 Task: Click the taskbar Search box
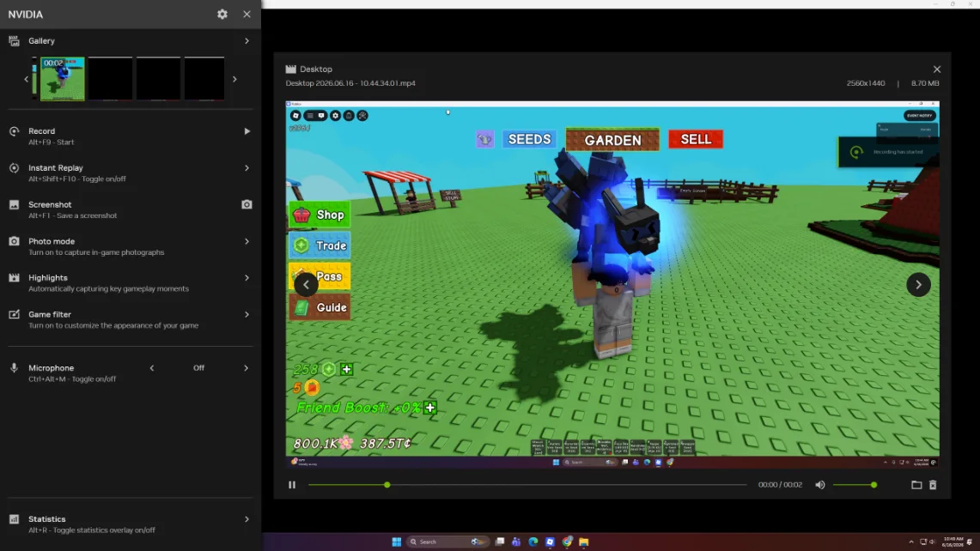pyautogui.click(x=447, y=542)
